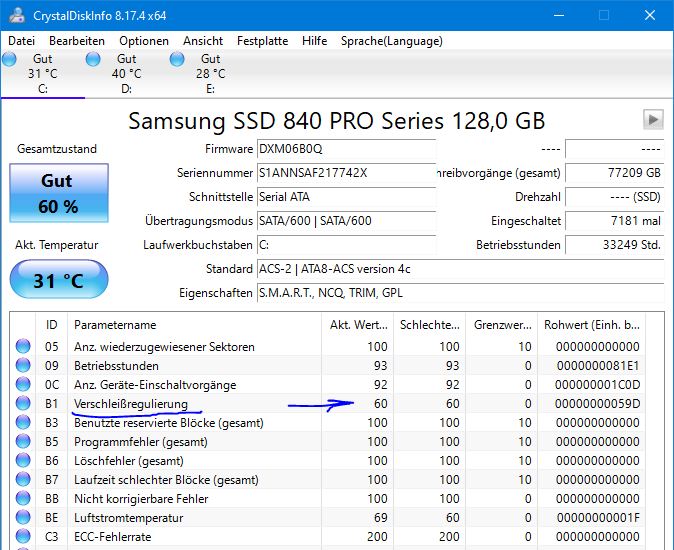Click the Parametername column header

[194, 325]
